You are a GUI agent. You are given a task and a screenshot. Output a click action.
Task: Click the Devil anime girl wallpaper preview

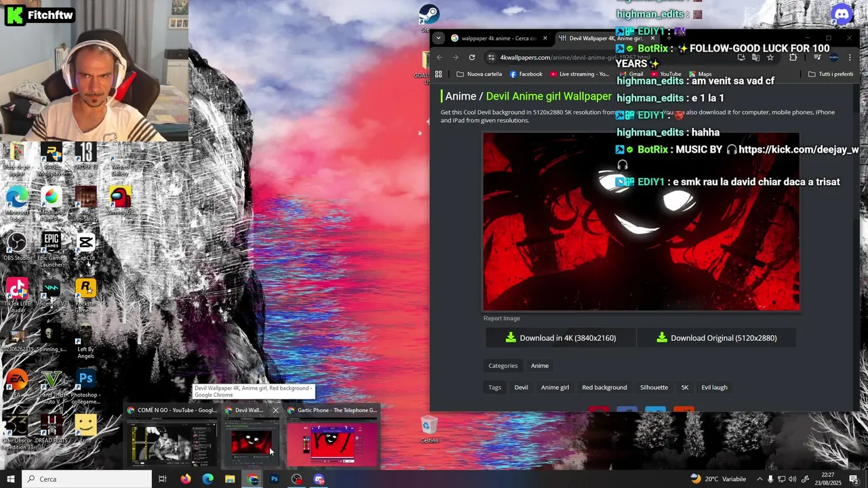coord(641,221)
